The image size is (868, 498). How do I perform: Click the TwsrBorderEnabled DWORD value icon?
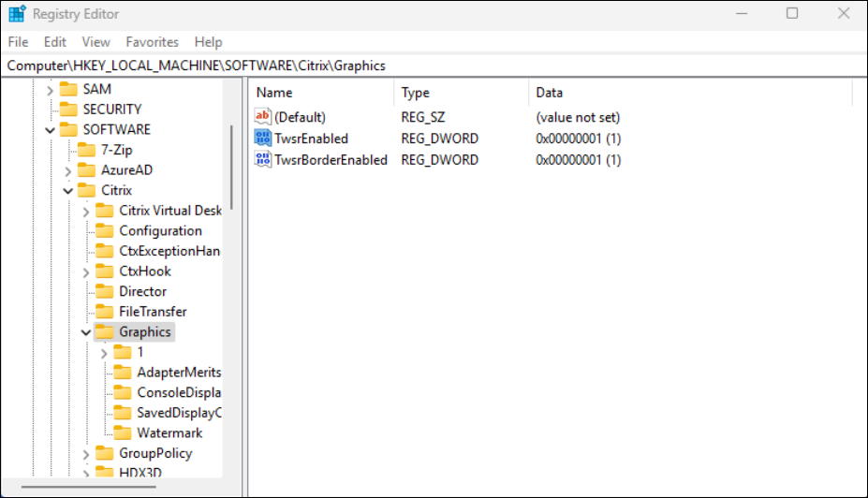point(263,160)
